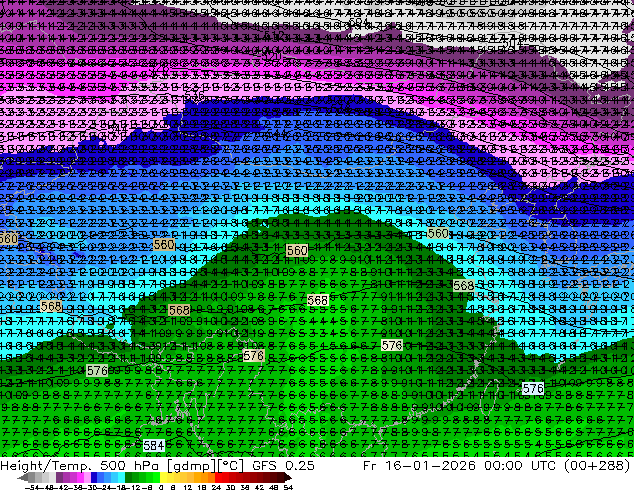Click the 584 contour label on the map
634x490 pixels.
154,446
